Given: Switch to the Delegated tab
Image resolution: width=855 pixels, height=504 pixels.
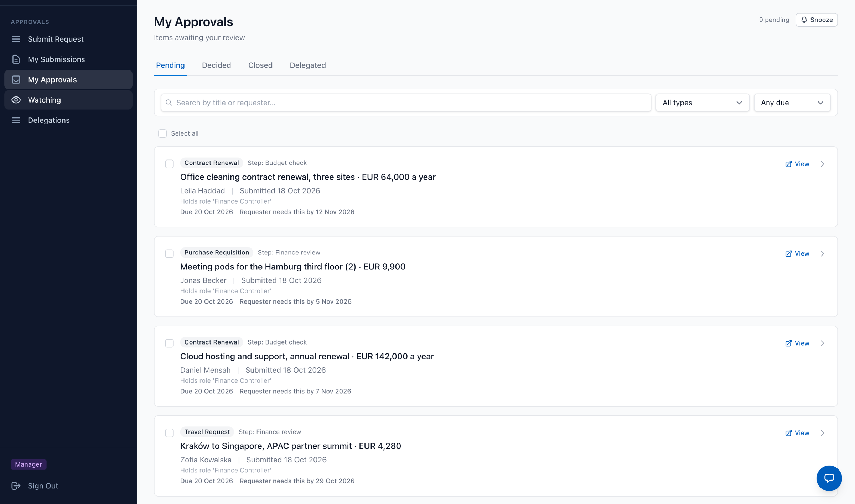Looking at the screenshot, I should click(x=308, y=65).
